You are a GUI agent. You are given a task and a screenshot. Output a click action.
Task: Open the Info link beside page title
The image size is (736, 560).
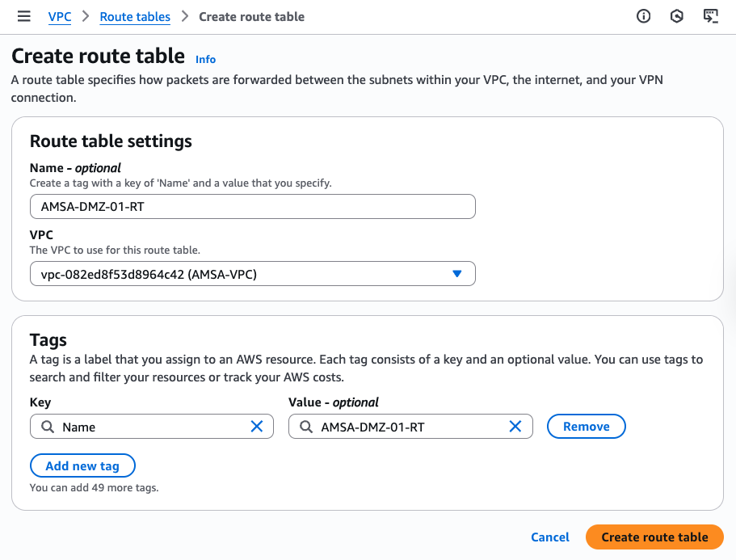click(x=206, y=59)
